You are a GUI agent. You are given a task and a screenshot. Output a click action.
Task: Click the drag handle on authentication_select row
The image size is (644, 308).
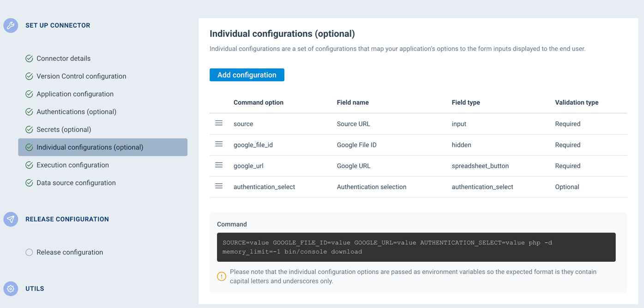point(219,186)
